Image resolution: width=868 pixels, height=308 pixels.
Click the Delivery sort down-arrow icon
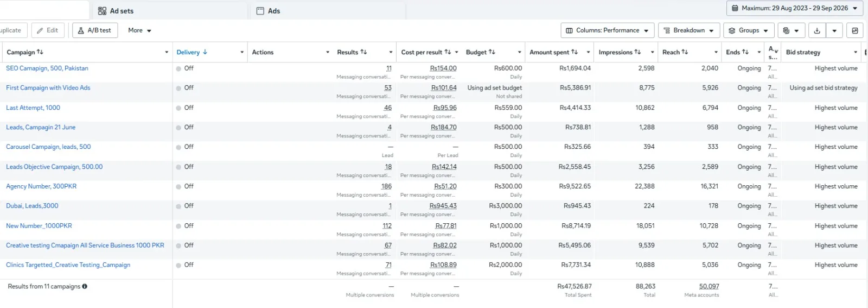pyautogui.click(x=205, y=52)
